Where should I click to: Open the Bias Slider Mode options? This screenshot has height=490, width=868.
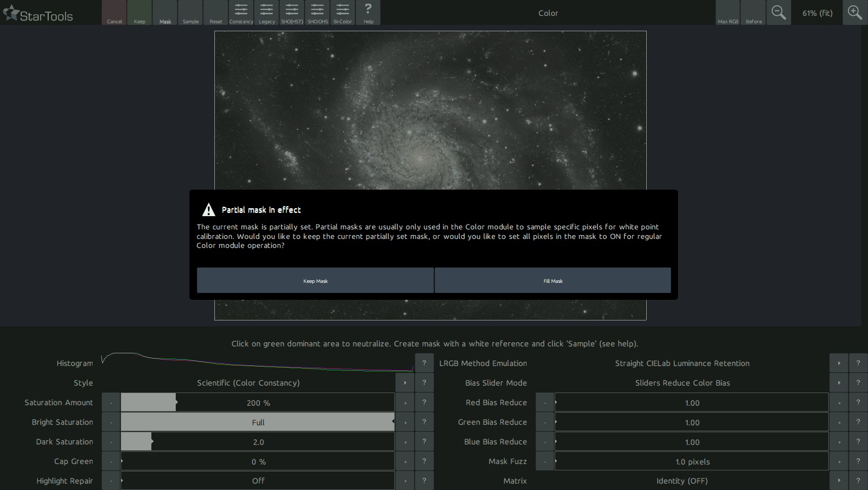[x=839, y=382]
